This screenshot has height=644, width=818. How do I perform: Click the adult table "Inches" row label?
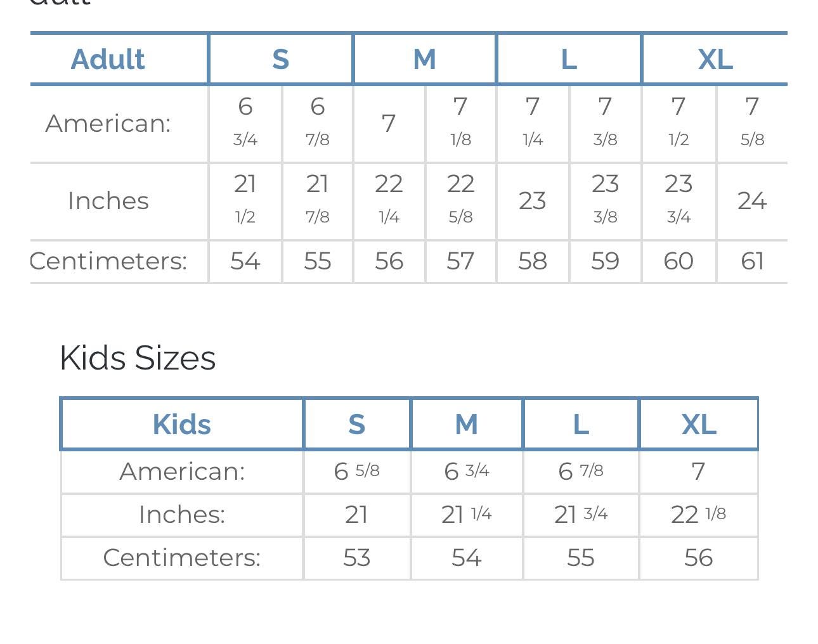108,201
